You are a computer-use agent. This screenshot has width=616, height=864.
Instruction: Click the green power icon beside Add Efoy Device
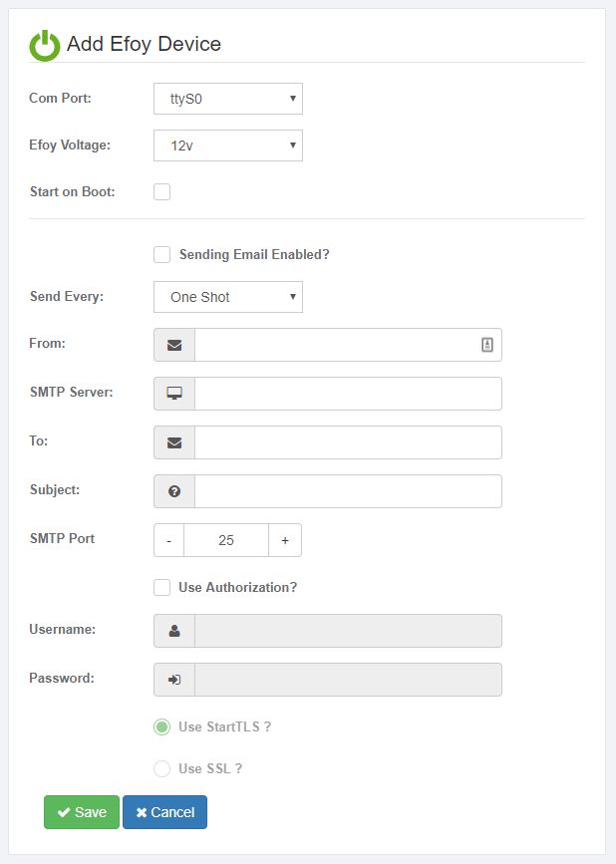[45, 43]
